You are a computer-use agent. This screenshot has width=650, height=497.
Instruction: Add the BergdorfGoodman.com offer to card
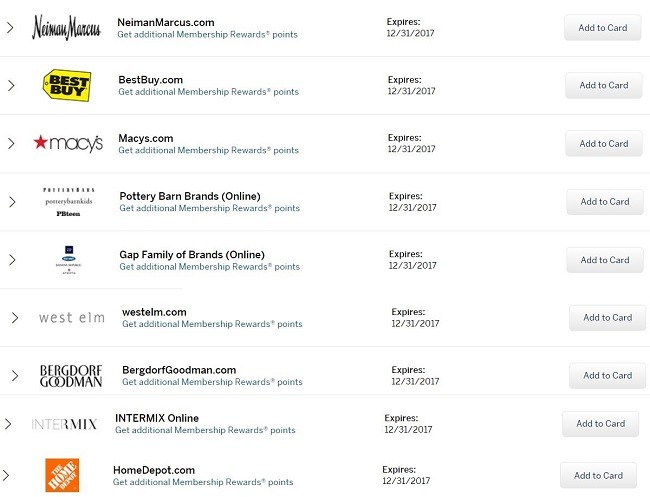(608, 376)
